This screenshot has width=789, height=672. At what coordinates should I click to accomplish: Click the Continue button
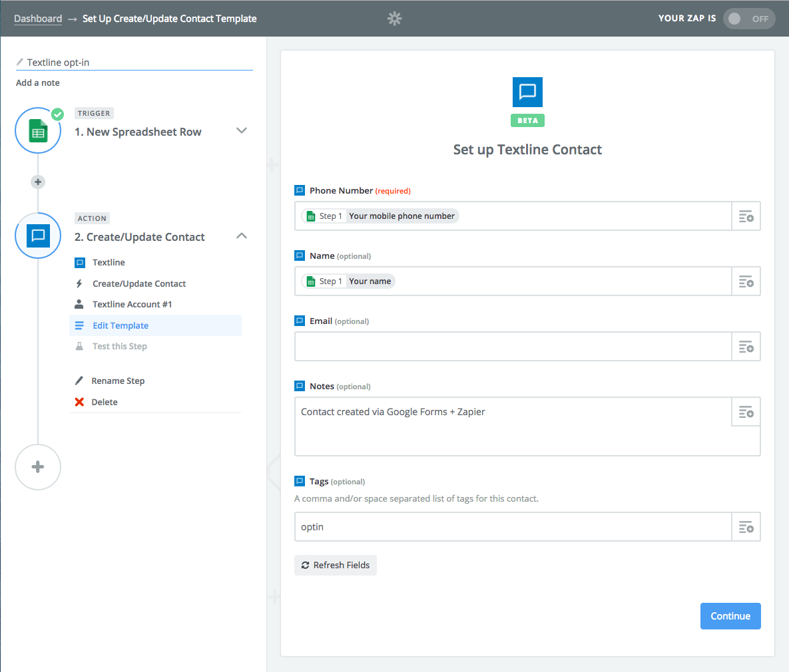pos(730,616)
